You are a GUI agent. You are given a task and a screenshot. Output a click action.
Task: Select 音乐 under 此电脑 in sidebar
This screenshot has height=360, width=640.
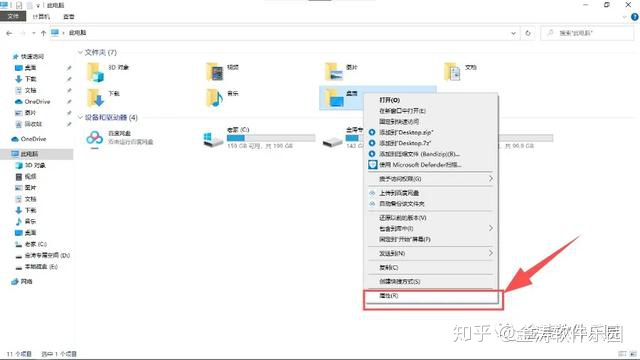26,221
